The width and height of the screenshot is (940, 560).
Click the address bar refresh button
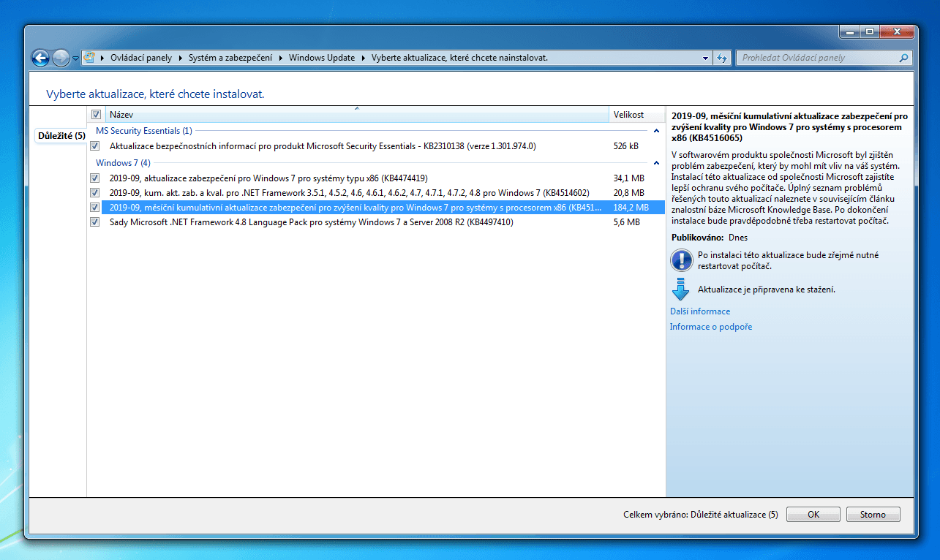pyautogui.click(x=721, y=58)
